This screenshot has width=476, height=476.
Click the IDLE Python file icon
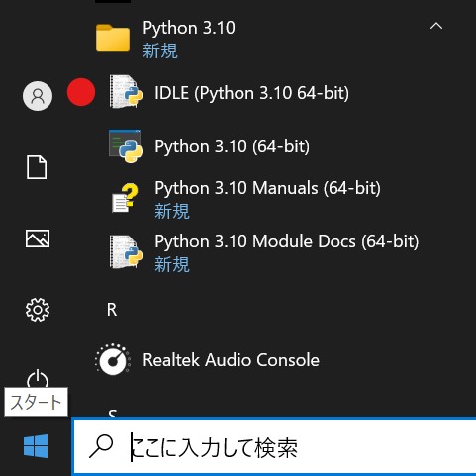point(126,92)
